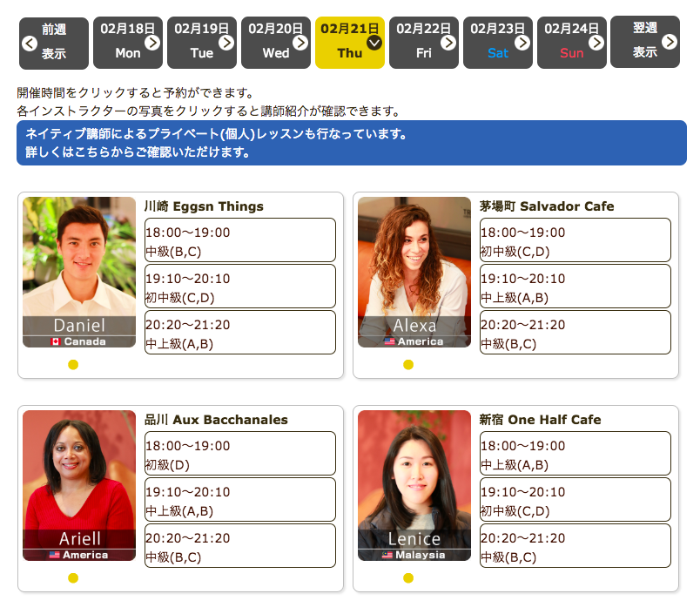
Task: Book Ariell's 18:00~19:00 初級(D) lesson
Action: click(x=239, y=454)
